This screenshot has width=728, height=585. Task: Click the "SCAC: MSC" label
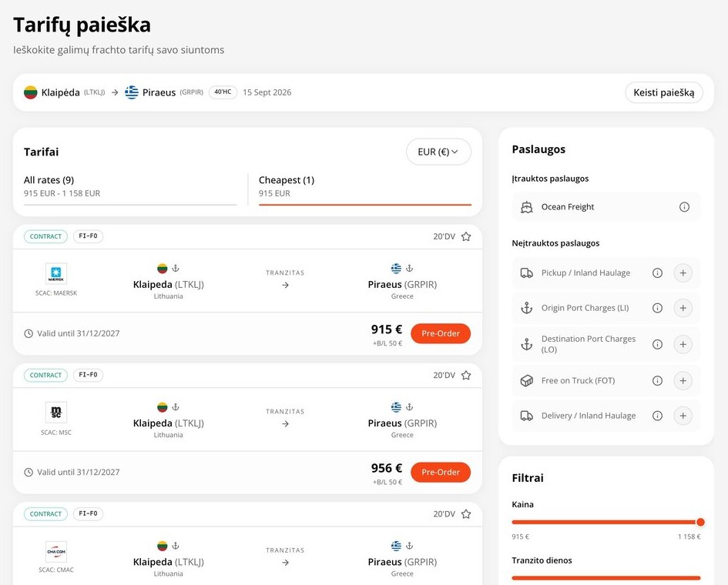[56, 433]
